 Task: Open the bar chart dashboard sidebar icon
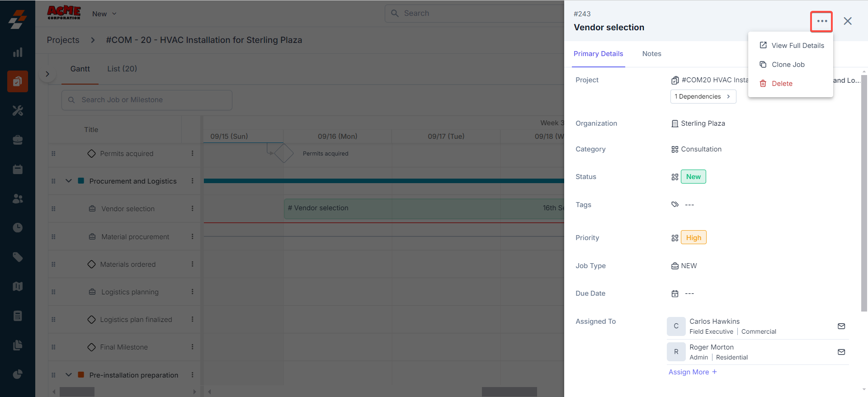pos(18,52)
